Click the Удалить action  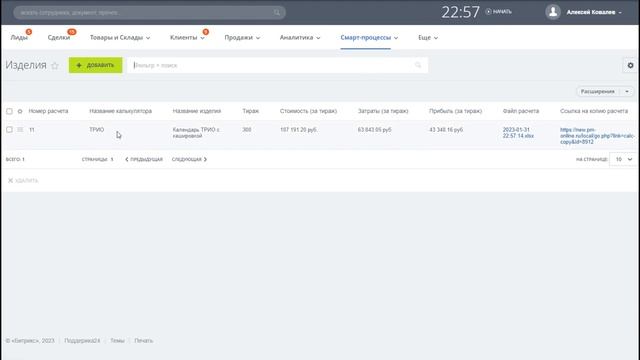pos(23,180)
